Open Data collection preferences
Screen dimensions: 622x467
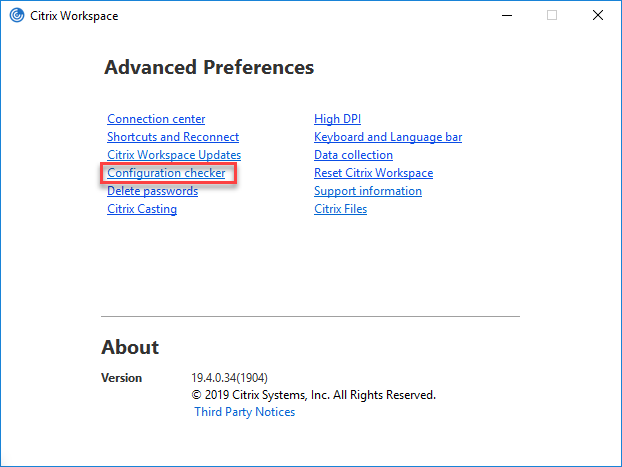(x=353, y=155)
